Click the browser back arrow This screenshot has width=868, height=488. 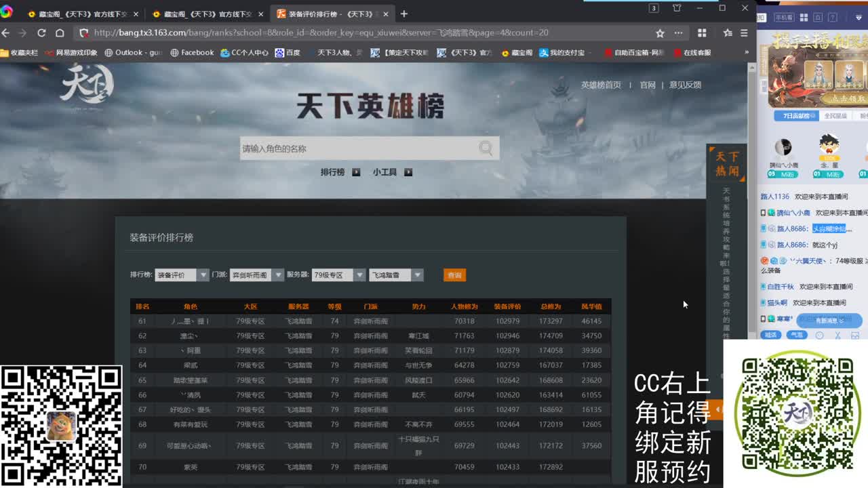(x=6, y=32)
